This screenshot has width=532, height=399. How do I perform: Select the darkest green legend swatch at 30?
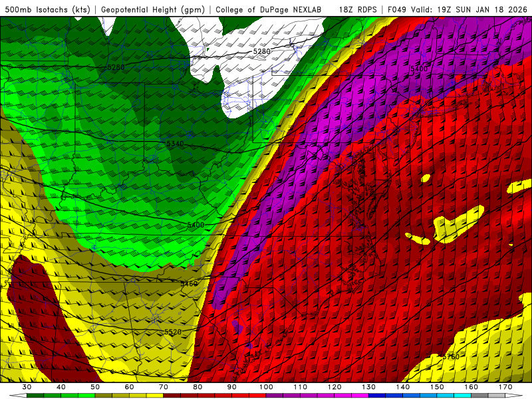click(35, 396)
